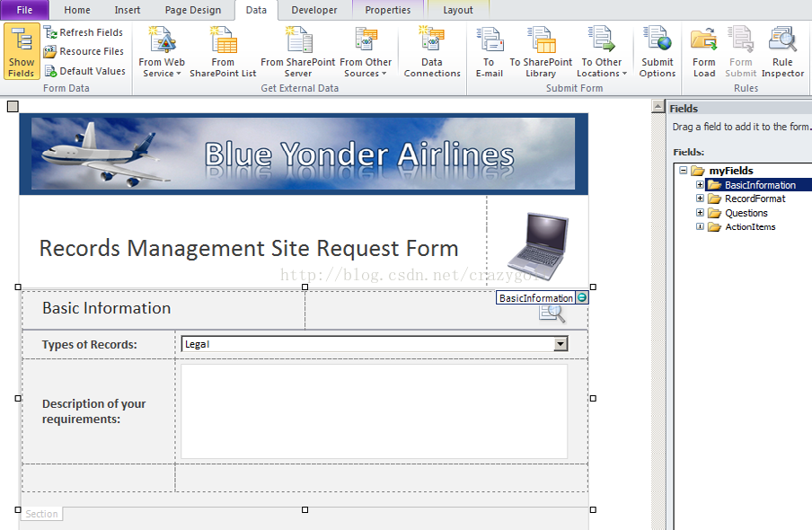Screen dimensions: 812x530
Task: Click Refresh Fields in Form Data
Action: tap(84, 32)
